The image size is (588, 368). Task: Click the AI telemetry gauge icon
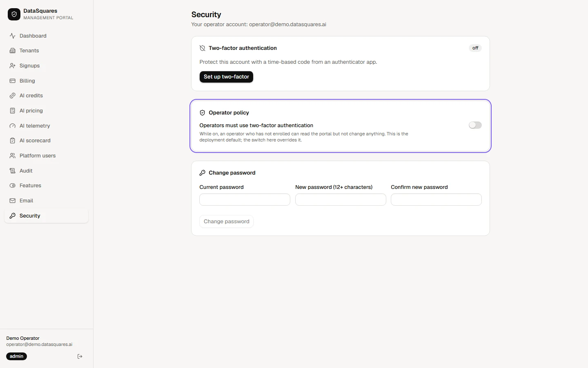click(x=13, y=126)
